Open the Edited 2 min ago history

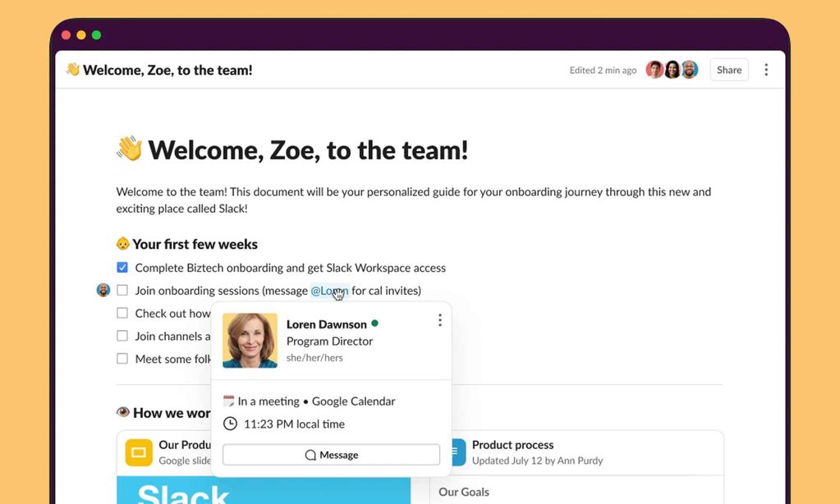(x=603, y=70)
